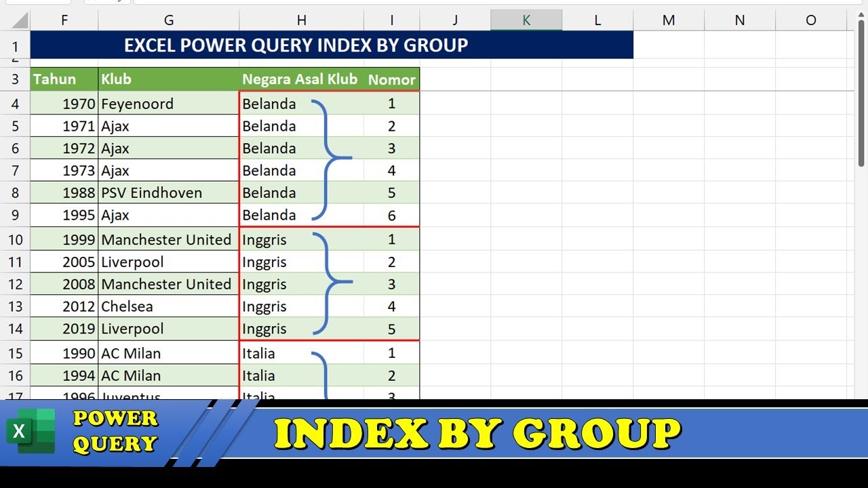
Task: Click the "Negara Asal Klub" header cell
Action: (x=302, y=79)
